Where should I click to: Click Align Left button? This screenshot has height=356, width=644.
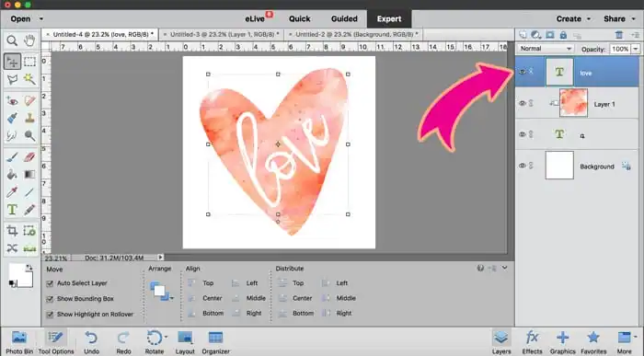(x=245, y=283)
